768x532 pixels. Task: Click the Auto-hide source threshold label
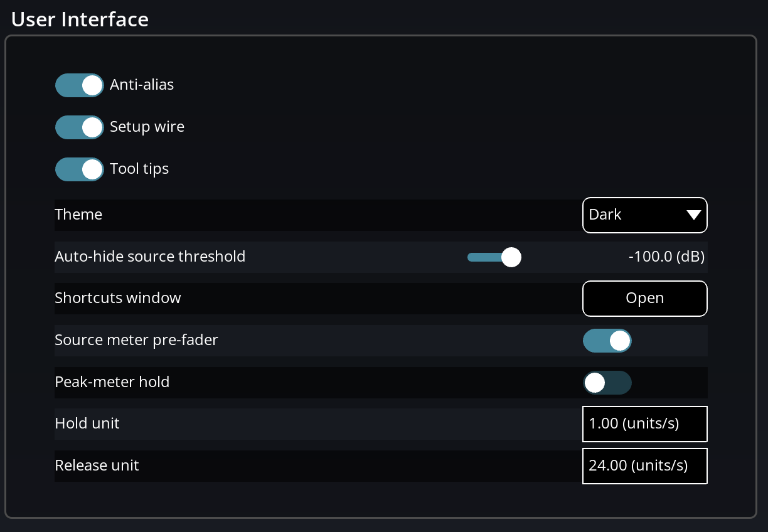coord(150,256)
